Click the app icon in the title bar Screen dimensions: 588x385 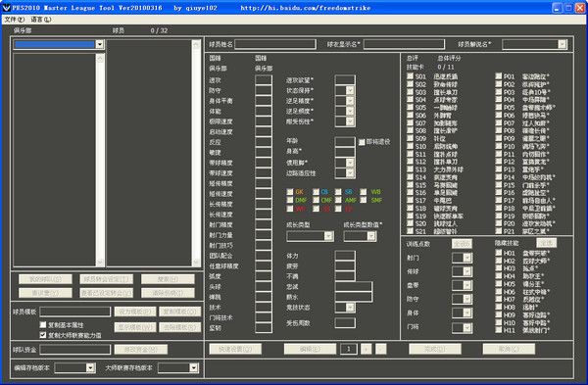coord(7,8)
